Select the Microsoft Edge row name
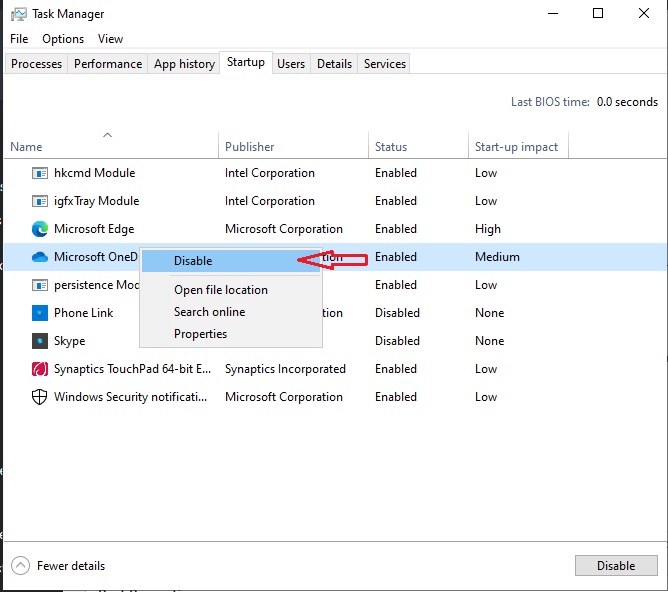This screenshot has width=668, height=592. tap(94, 229)
